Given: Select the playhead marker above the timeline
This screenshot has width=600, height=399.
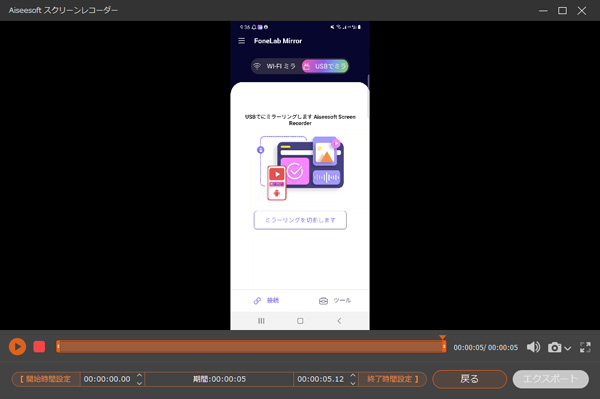Looking at the screenshot, I should pos(442,337).
